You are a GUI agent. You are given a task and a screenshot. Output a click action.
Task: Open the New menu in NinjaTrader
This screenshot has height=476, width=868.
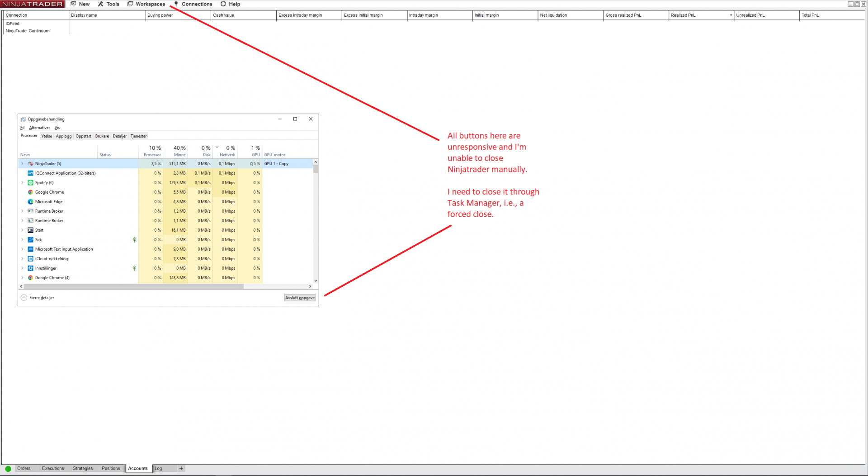pos(80,4)
